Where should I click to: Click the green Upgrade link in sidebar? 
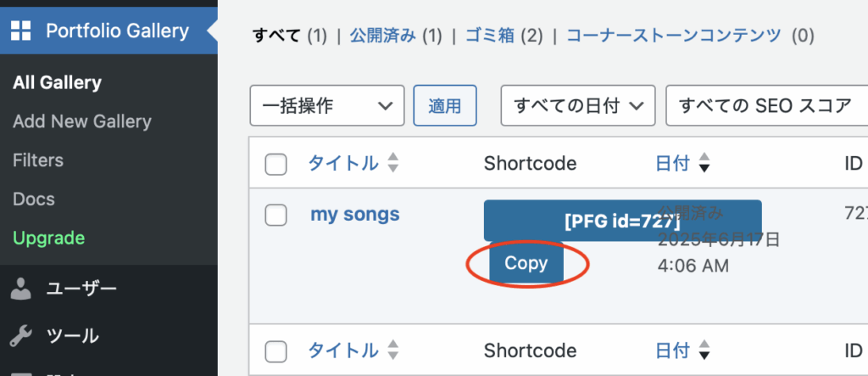pos(48,238)
